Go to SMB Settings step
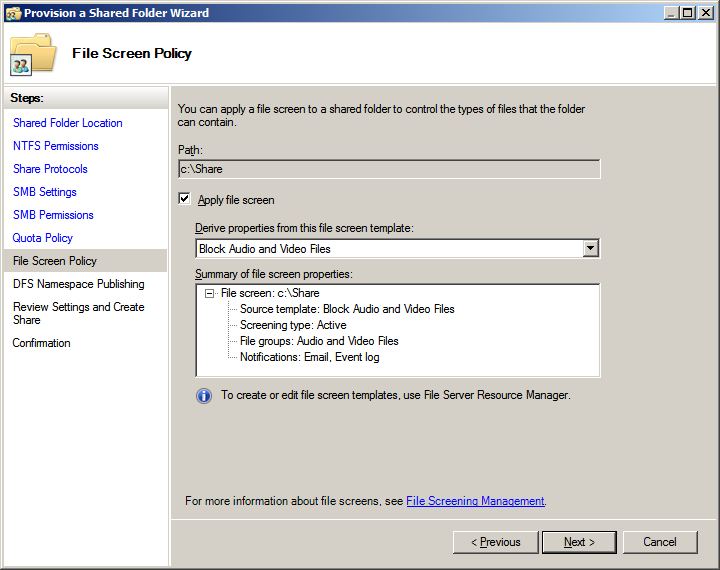 click(45, 192)
